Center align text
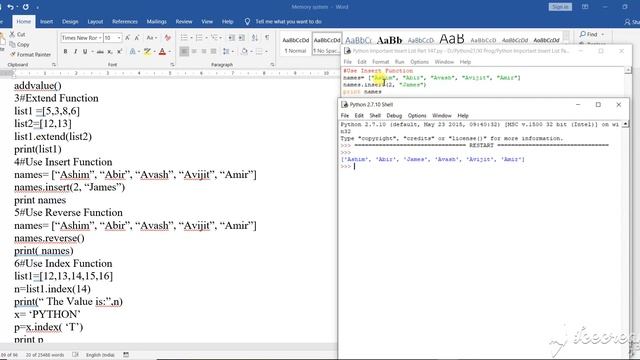640x360 pixels. point(194,51)
